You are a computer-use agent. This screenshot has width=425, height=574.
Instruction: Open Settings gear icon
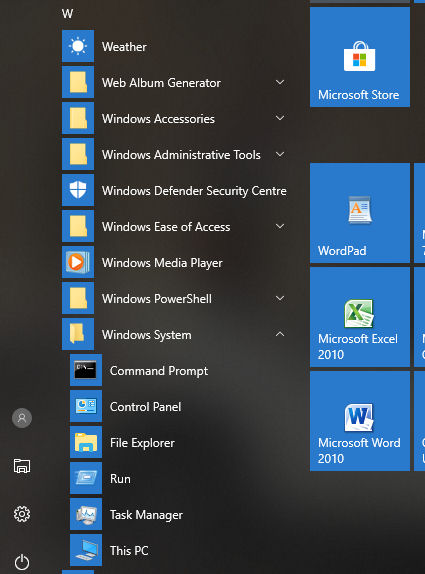pyautogui.click(x=22, y=514)
